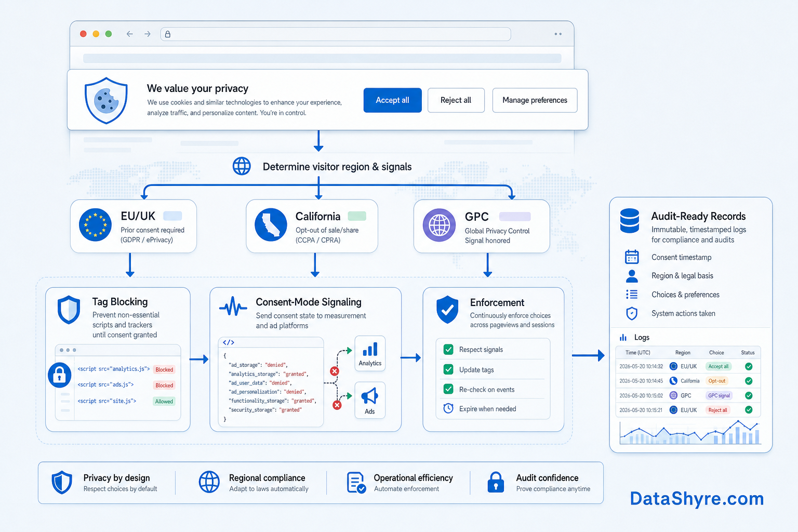Open the two-dot browser menu
This screenshot has width=798, height=532.
pos(558,34)
